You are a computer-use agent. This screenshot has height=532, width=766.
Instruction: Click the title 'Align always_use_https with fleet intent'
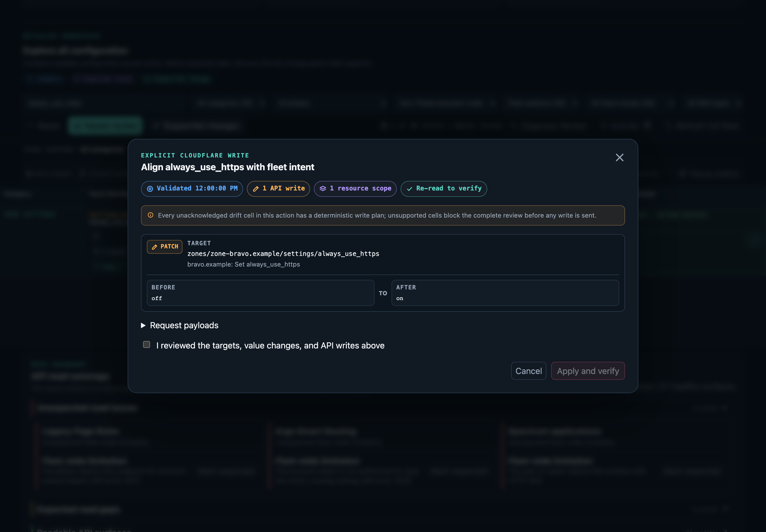click(x=227, y=167)
